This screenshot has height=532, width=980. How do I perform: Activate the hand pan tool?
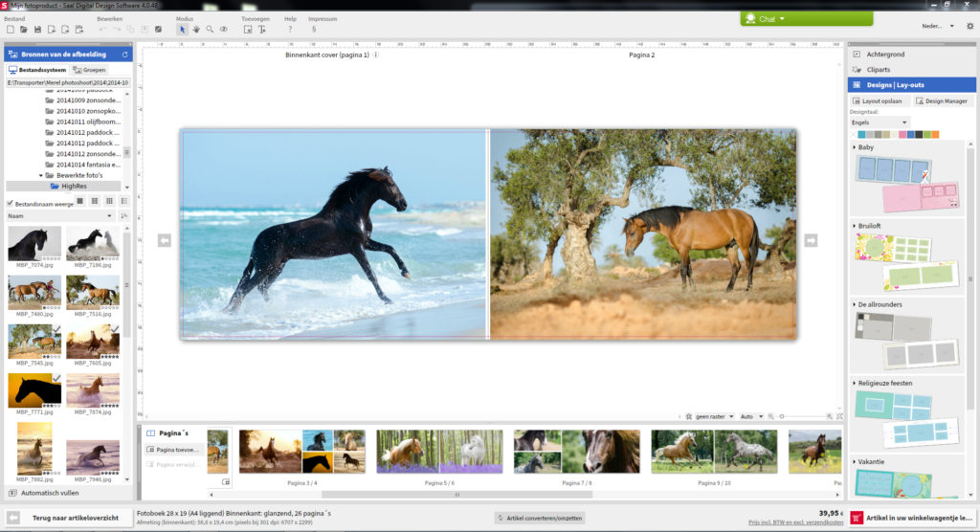[196, 30]
